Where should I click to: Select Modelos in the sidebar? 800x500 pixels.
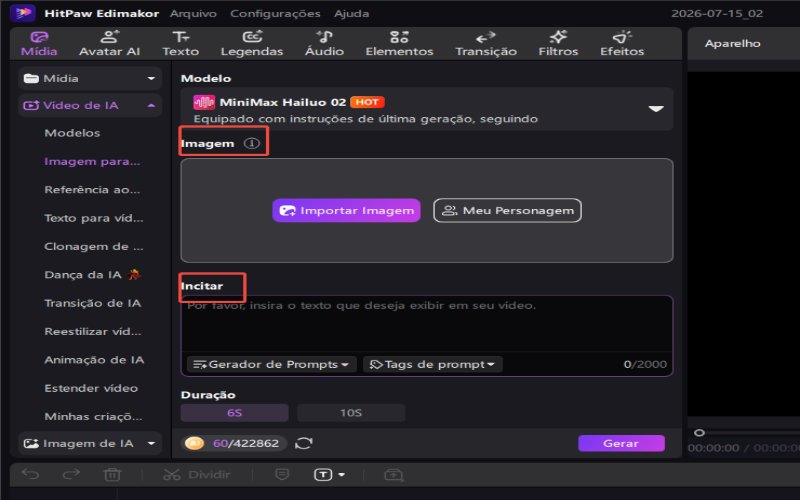(72, 133)
